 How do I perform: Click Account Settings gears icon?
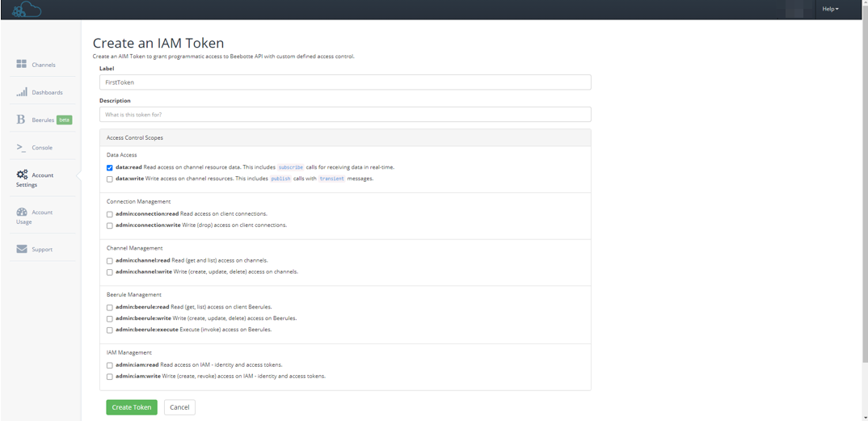[x=22, y=175]
